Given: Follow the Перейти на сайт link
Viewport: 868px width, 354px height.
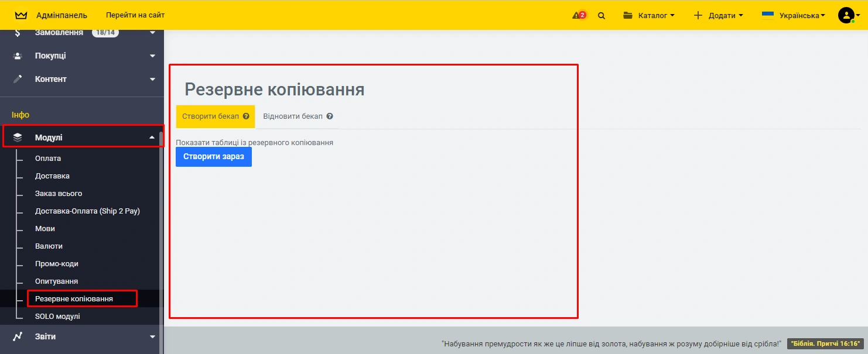Looking at the screenshot, I should click(135, 15).
